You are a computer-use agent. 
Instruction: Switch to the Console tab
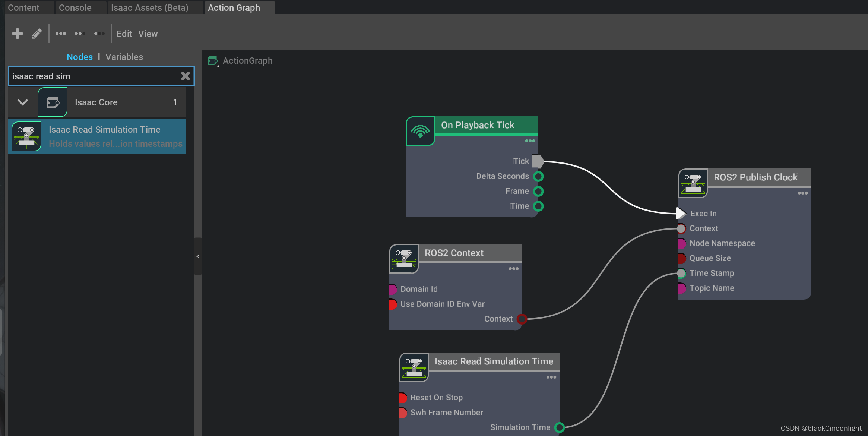[x=75, y=7]
